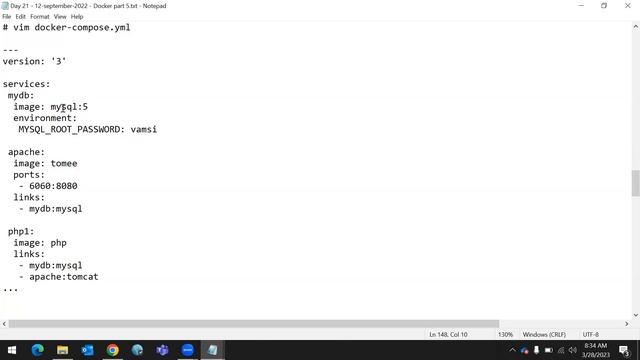Click the '130%' zoom status entry

[505, 334]
